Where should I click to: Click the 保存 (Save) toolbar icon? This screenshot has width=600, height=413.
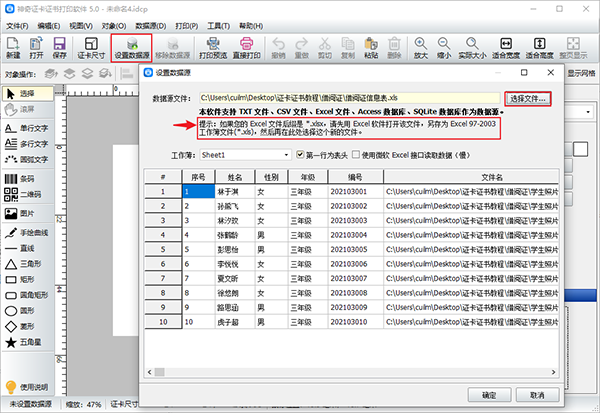click(x=59, y=48)
